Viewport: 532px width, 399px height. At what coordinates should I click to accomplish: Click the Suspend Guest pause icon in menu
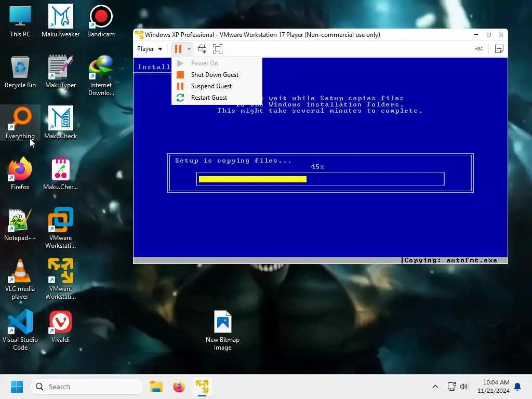(x=180, y=86)
